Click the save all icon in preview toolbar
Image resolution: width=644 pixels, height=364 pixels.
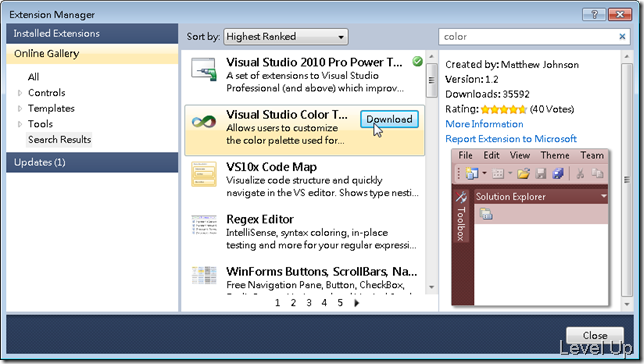pyautogui.click(x=558, y=174)
